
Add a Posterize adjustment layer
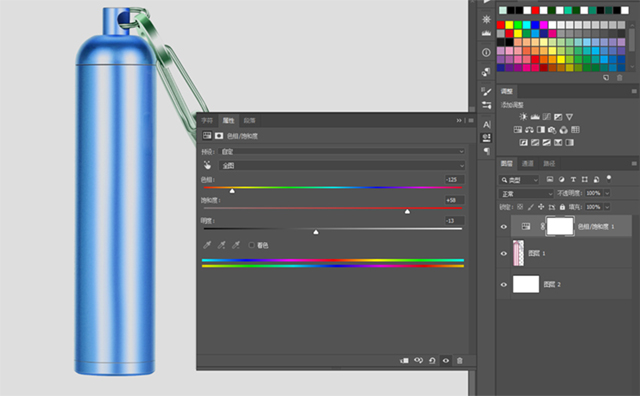535,142
